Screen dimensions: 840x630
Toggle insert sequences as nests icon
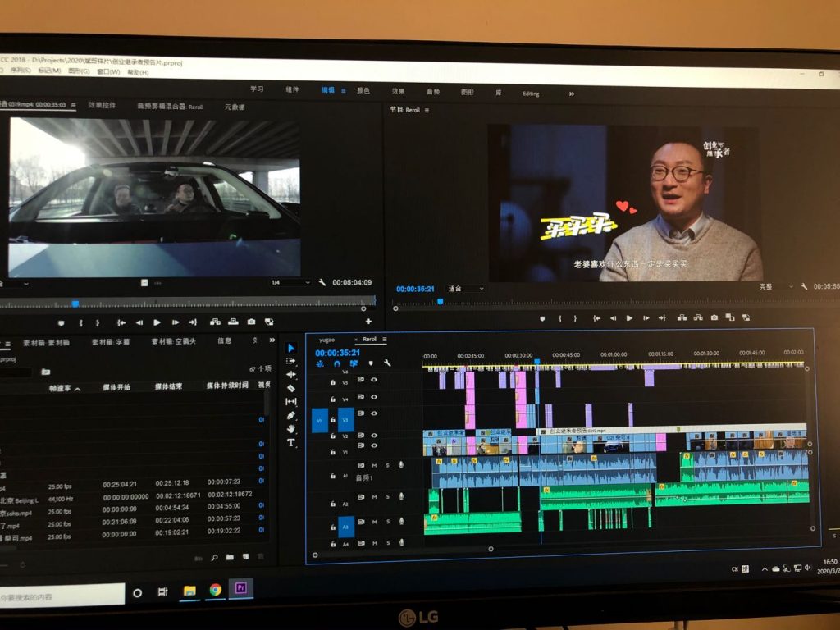click(x=320, y=363)
